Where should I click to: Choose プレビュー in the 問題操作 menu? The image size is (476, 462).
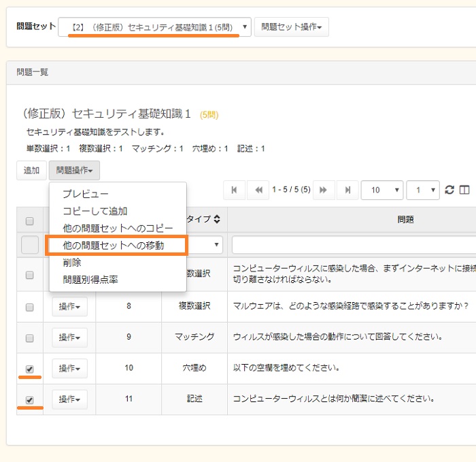click(86, 194)
